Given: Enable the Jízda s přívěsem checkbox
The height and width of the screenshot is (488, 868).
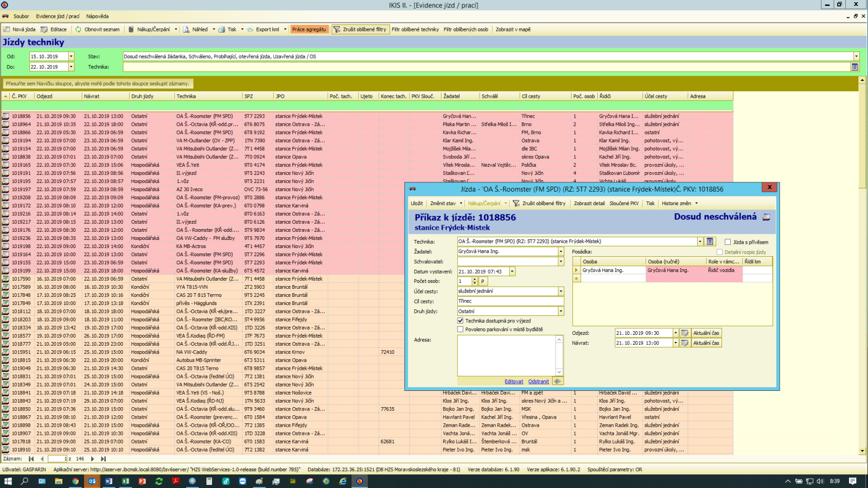Looking at the screenshot, I should (727, 242).
